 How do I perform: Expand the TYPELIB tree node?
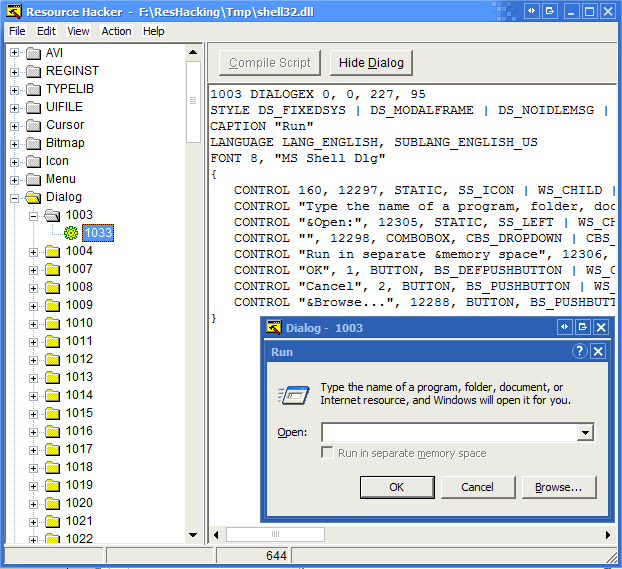[14, 90]
